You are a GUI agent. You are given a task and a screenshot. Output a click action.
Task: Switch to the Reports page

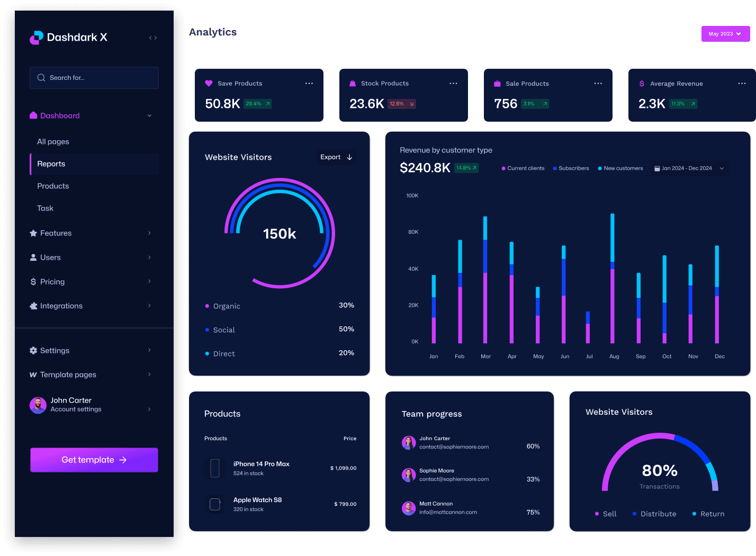pos(51,164)
